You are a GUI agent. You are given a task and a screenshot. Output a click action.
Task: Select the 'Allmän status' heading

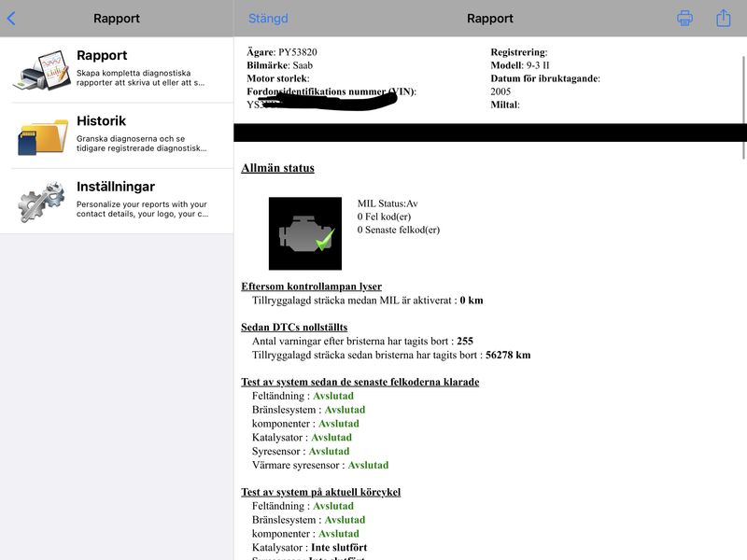tap(277, 168)
